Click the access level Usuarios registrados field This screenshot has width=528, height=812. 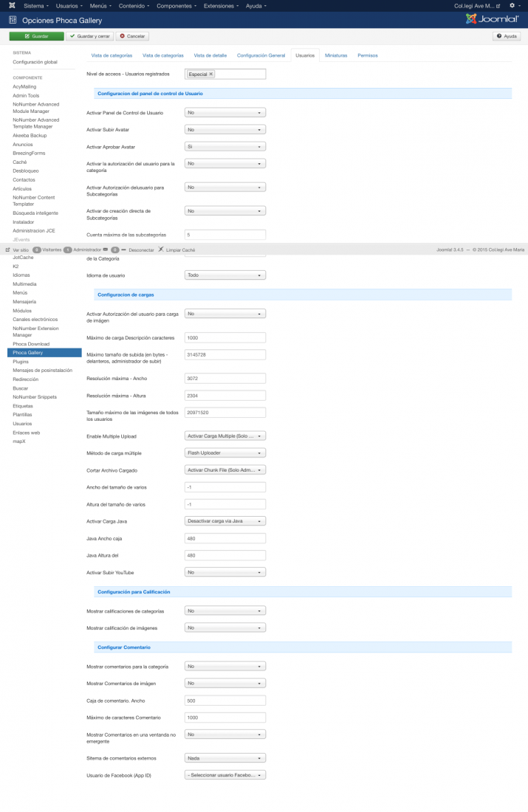point(225,74)
